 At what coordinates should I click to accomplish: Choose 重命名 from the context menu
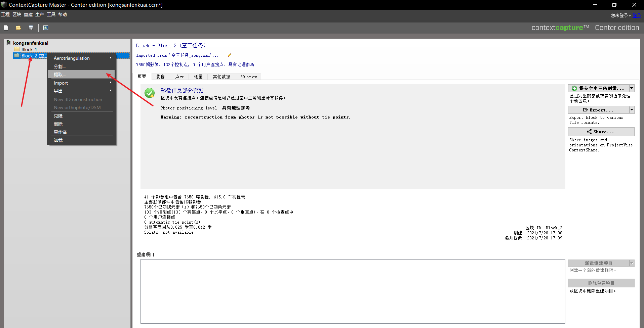click(x=82, y=132)
